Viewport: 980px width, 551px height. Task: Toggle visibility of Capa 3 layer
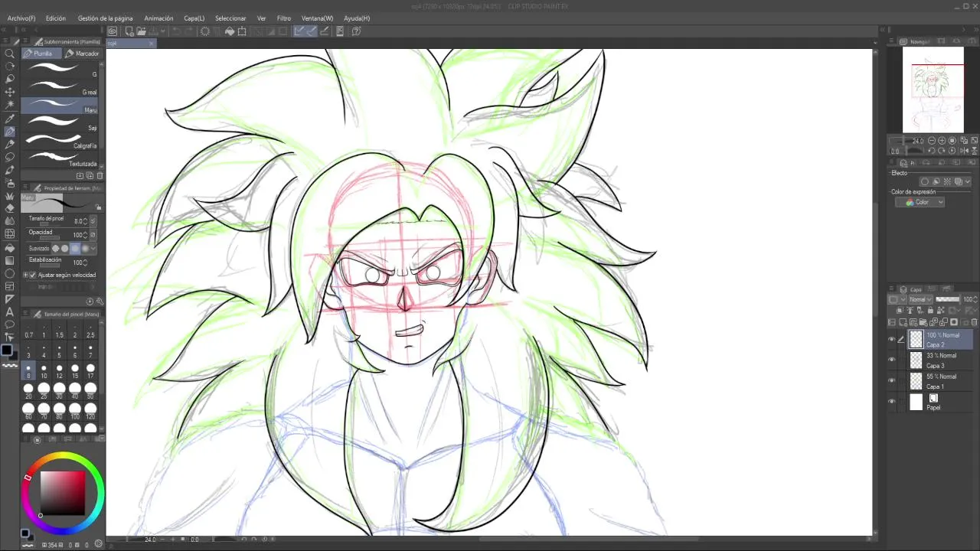click(x=891, y=360)
